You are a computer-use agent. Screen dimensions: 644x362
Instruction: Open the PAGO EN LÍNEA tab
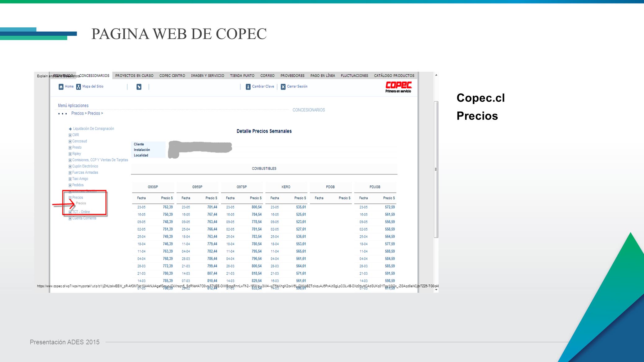tap(323, 75)
